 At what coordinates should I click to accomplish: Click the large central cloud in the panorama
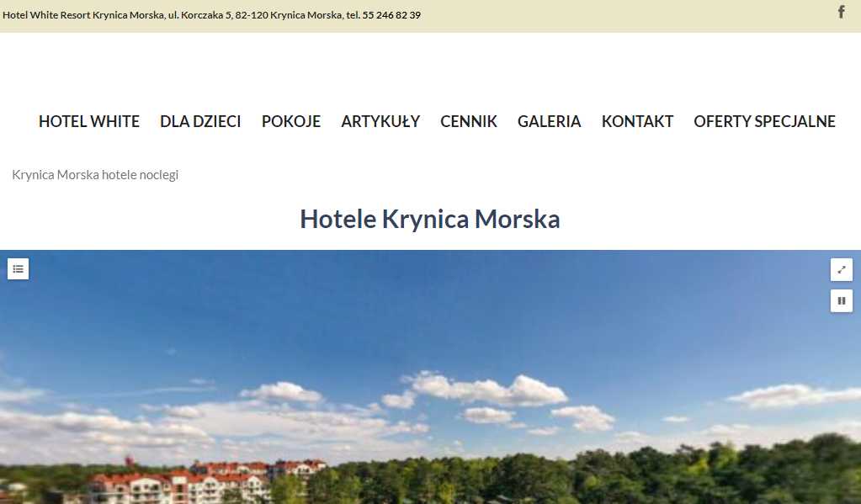(483, 390)
